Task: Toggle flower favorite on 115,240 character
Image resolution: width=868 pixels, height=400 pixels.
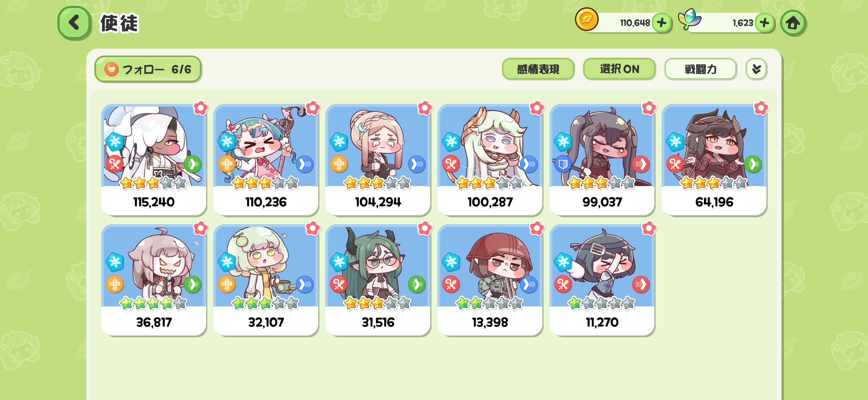Action: coord(201,108)
